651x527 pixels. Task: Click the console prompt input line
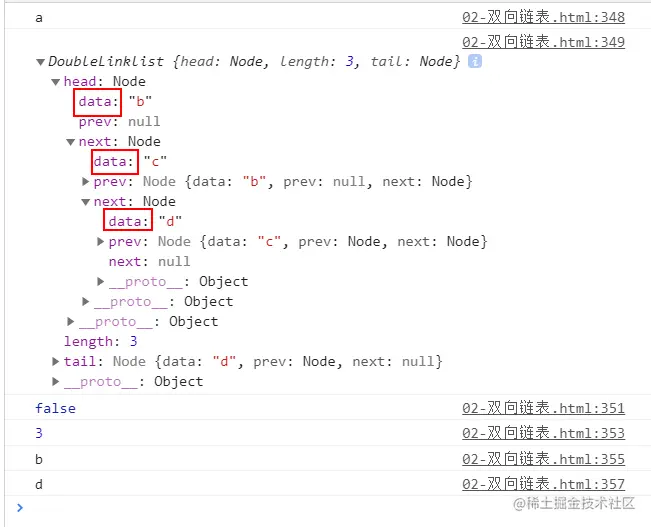tap(328, 508)
